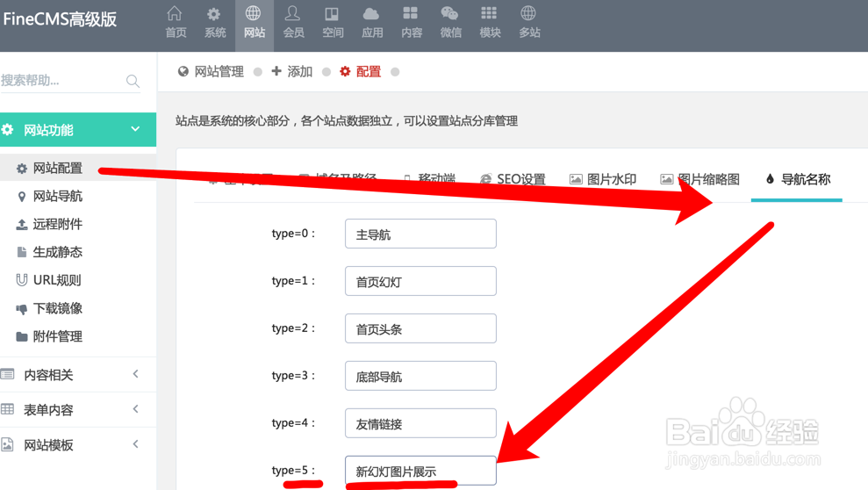Click the type=5 field containing 新幻灯图片展示
Screen dimensions: 868x490
pos(420,471)
